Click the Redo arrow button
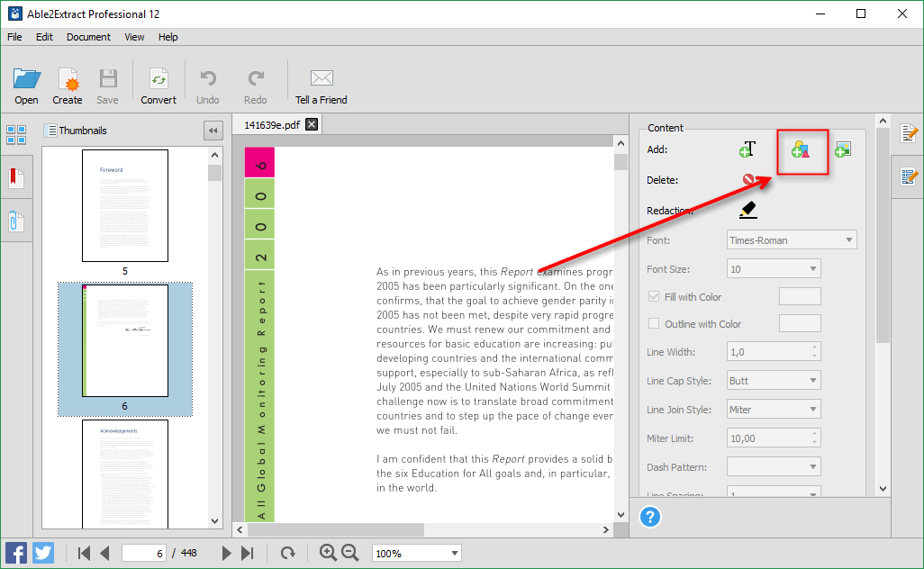 click(x=255, y=86)
